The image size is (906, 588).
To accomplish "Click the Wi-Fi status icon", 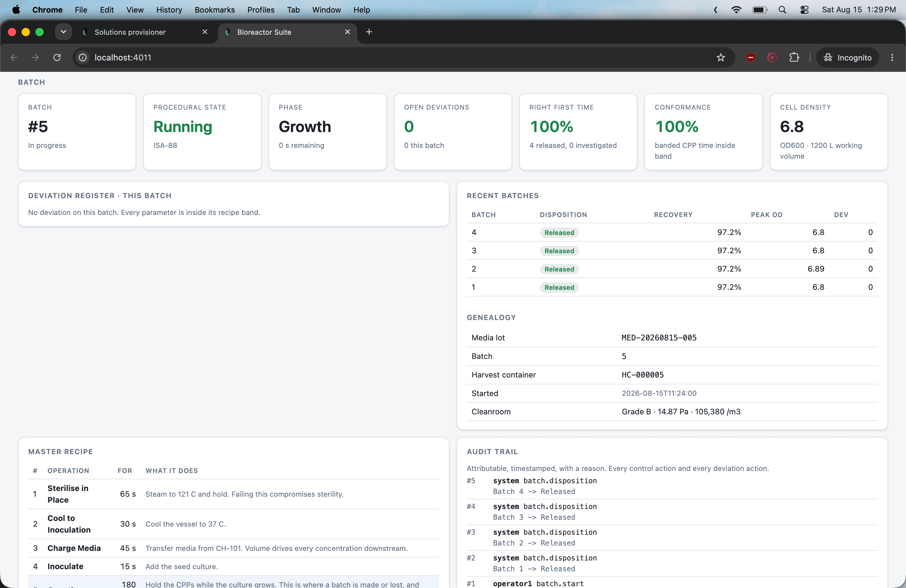I will point(736,10).
